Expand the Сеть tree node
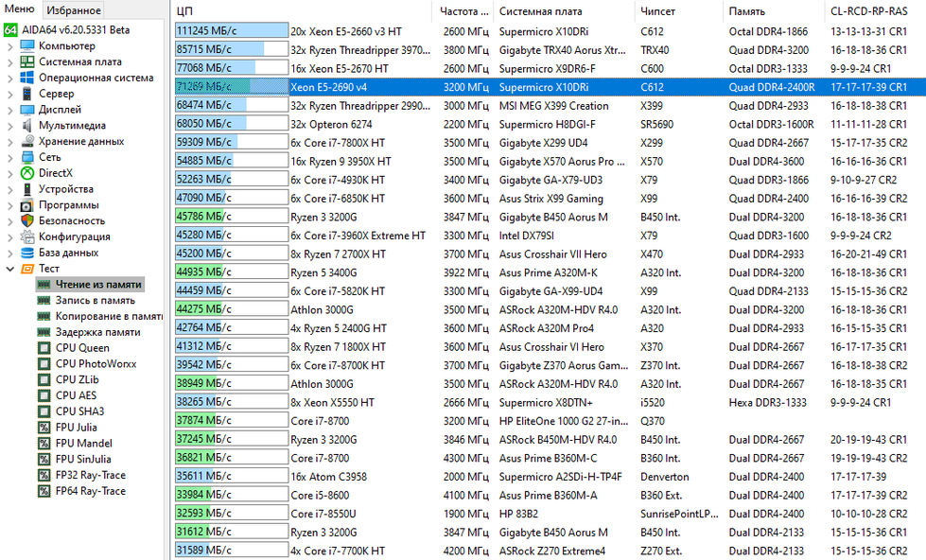Screen dimensions: 926x560 pos(9,158)
